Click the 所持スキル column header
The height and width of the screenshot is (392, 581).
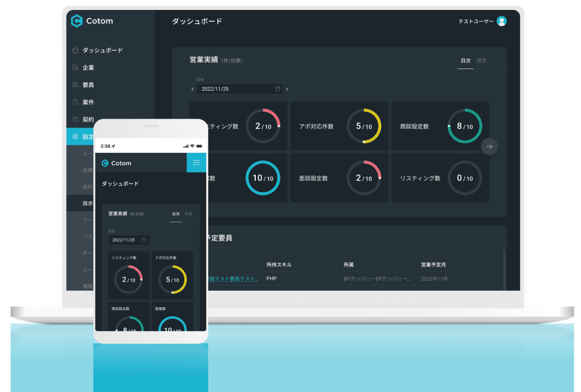279,264
